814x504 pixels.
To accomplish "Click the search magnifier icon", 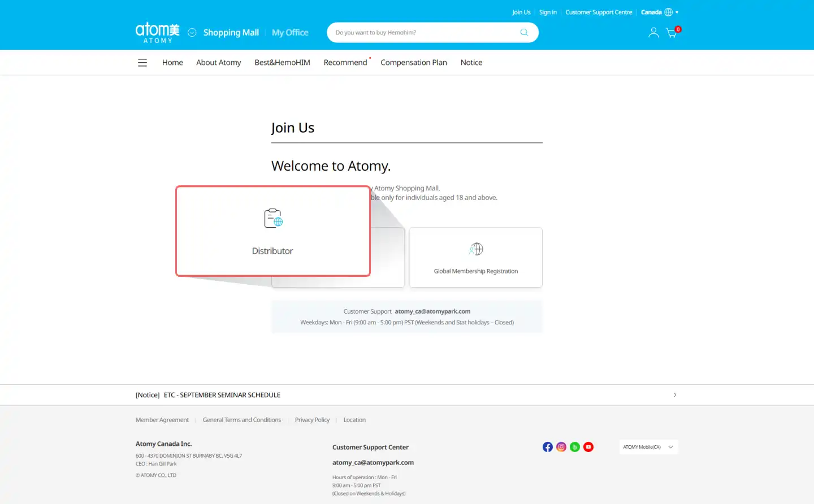I will [524, 33].
